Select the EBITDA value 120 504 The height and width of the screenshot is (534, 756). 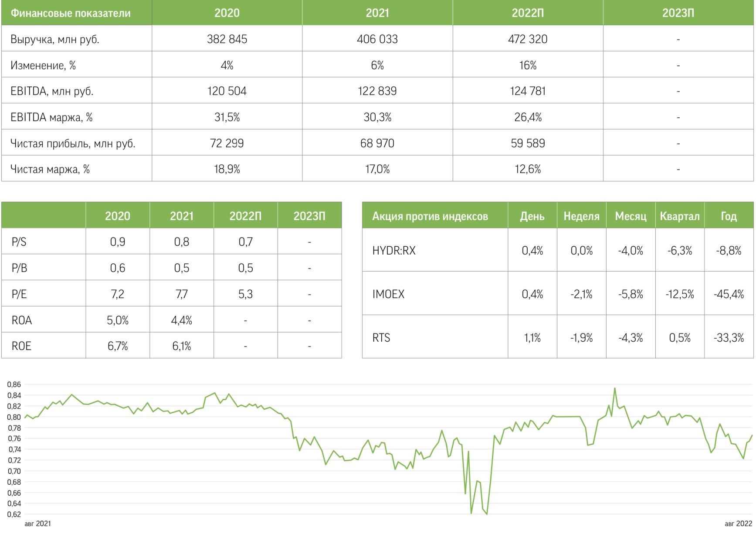click(227, 91)
